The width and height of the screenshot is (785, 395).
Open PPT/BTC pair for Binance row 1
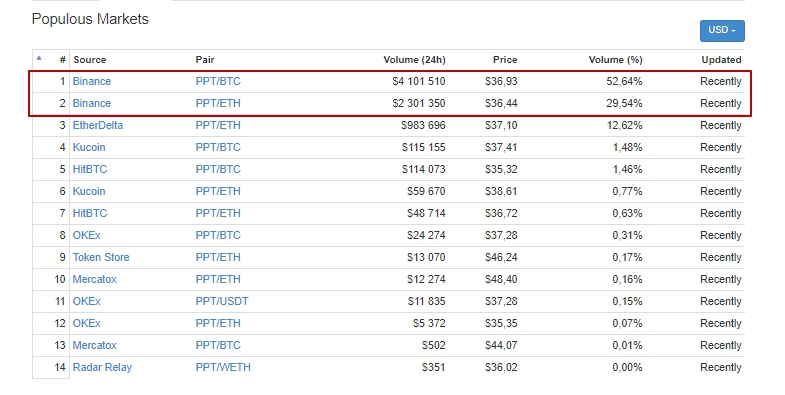218,81
